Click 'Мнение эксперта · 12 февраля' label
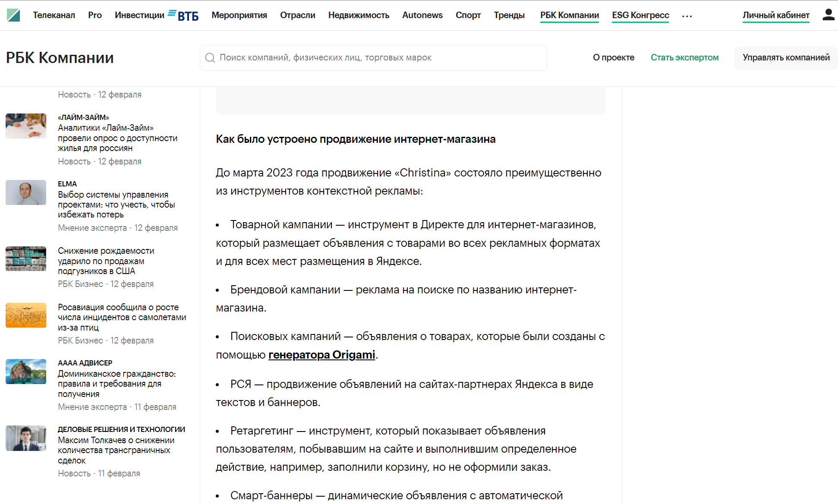 (118, 228)
